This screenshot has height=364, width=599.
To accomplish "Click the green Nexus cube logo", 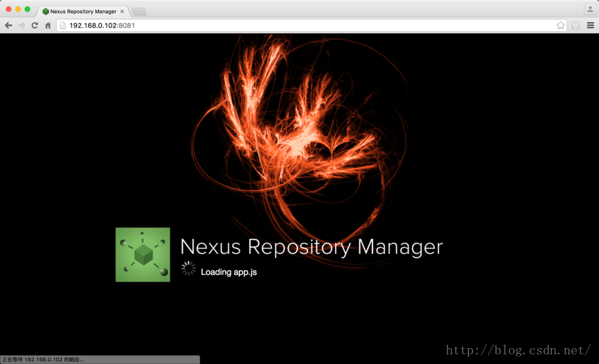I will pyautogui.click(x=143, y=255).
